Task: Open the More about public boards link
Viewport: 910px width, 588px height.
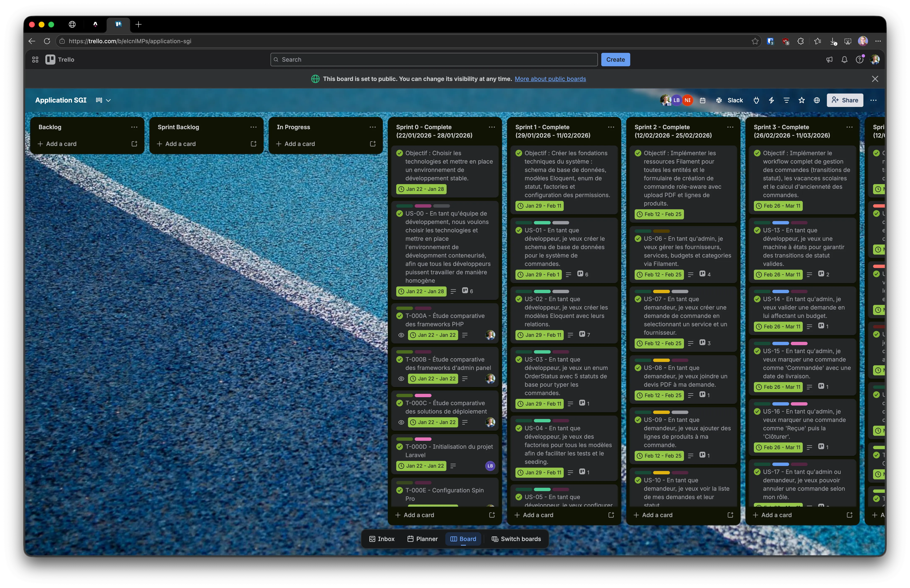Action: coord(550,79)
